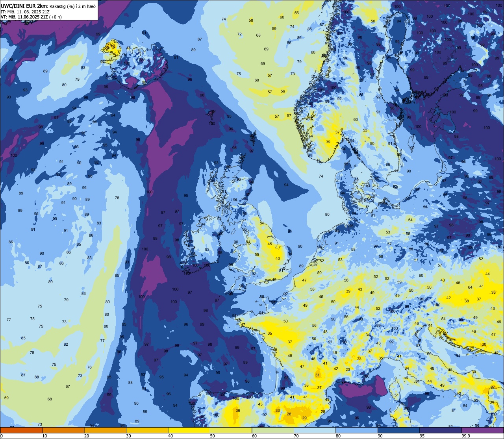The height and width of the screenshot is (439, 504).
Task: Click the medium blue 80–90 legend swatch
Action: (x=357, y=430)
